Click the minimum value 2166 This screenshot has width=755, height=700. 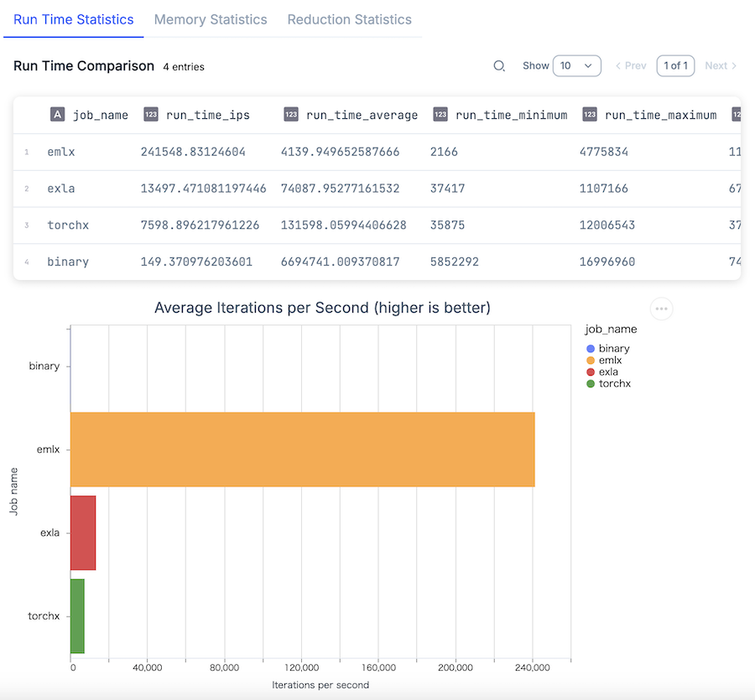(444, 152)
